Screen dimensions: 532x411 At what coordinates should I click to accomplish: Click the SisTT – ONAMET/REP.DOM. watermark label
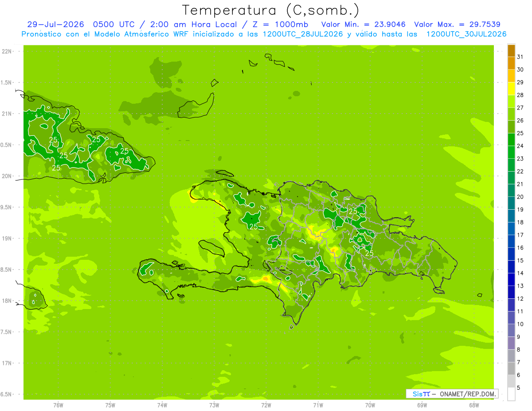(451, 394)
